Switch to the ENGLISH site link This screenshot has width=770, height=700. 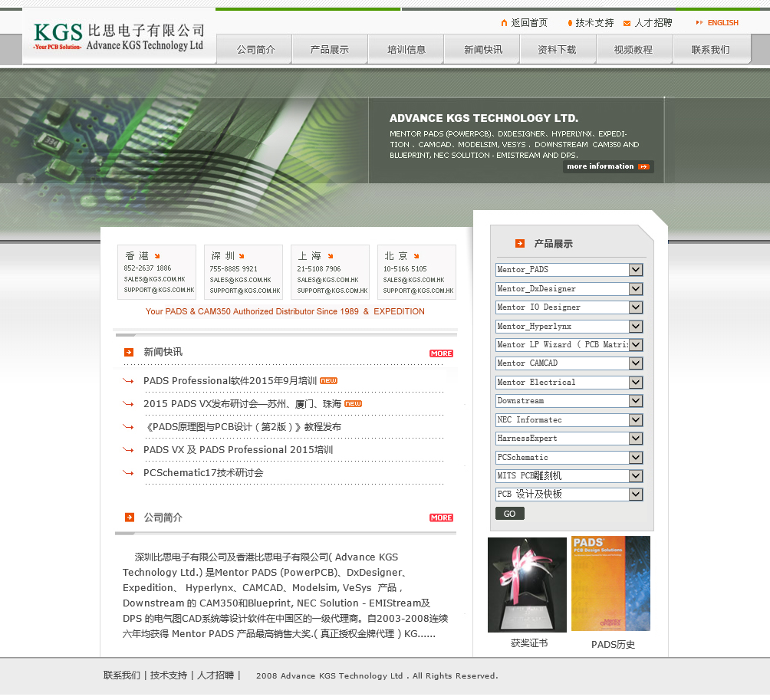(723, 22)
